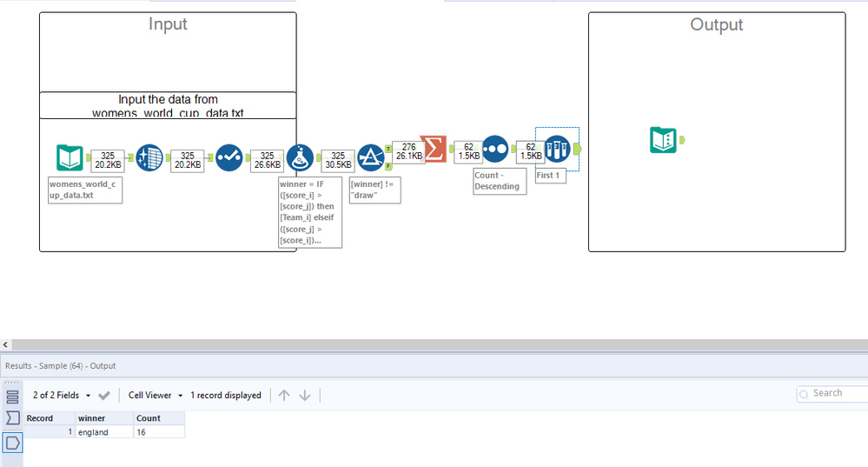Click the winner = IF formula annotation
Viewport: 868px width, 467px height.
(310, 212)
